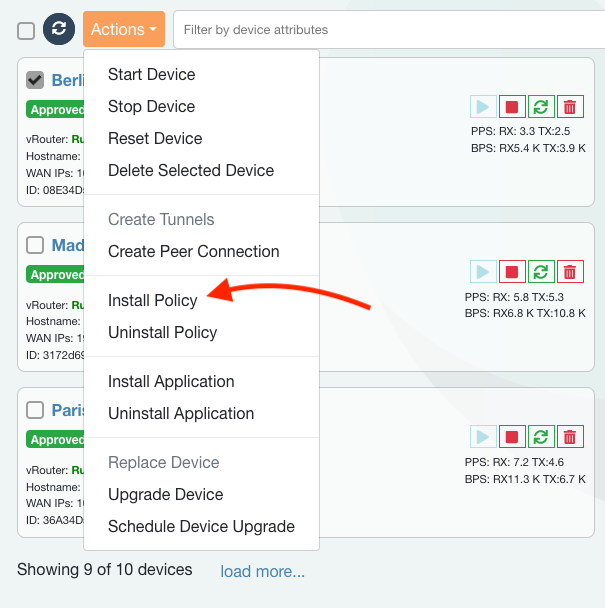Uncheck the Berlin device checkbox
605x608 pixels.
click(35, 80)
